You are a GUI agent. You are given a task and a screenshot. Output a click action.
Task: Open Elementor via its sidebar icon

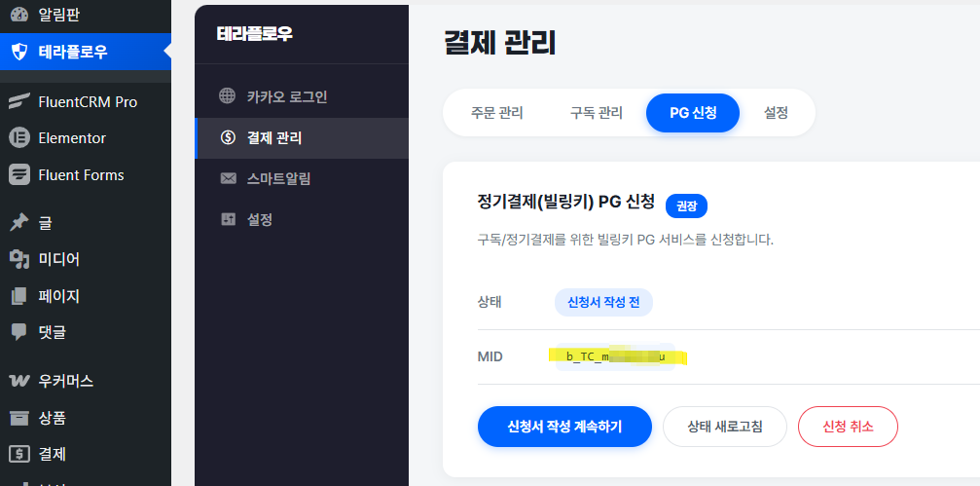click(x=18, y=138)
